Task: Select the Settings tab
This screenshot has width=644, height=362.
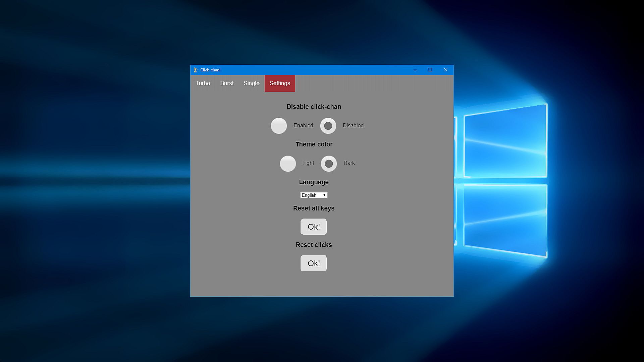Action: click(x=280, y=83)
